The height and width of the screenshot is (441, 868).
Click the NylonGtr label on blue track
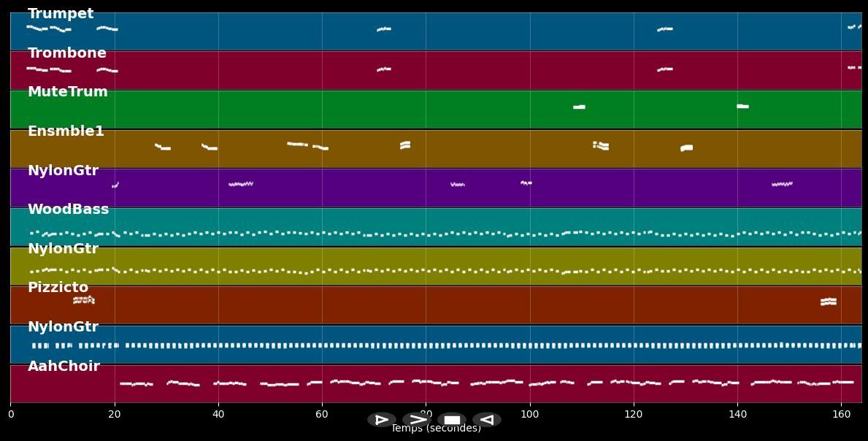tap(63, 327)
